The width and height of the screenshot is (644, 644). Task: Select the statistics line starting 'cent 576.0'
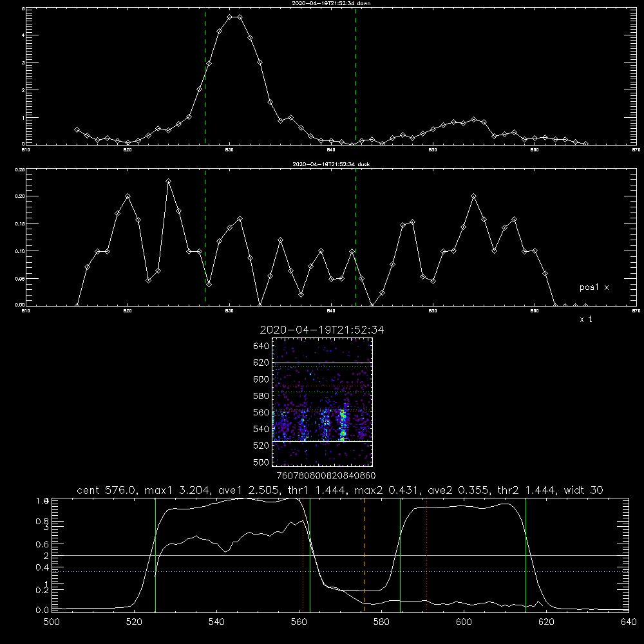339,490
